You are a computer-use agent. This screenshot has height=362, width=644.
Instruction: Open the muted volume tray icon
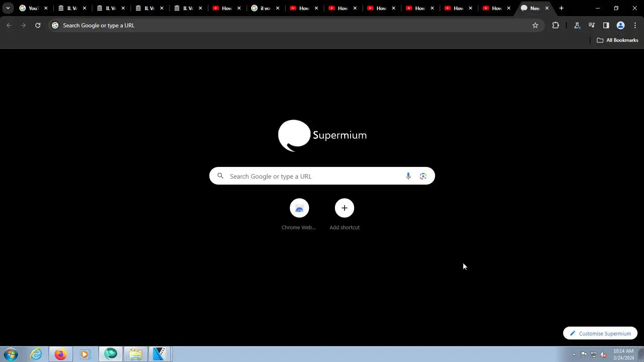(603, 354)
